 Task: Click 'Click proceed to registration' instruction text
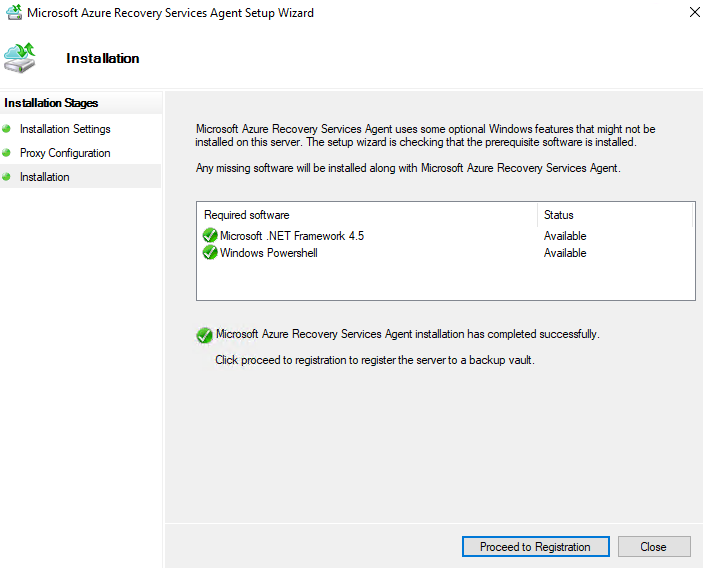(375, 360)
